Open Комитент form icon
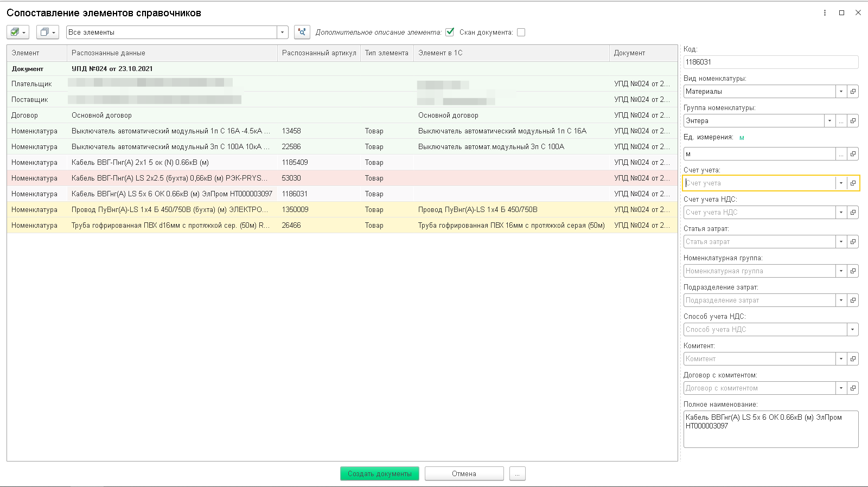Viewport: 868px width, 487px height. (x=853, y=359)
